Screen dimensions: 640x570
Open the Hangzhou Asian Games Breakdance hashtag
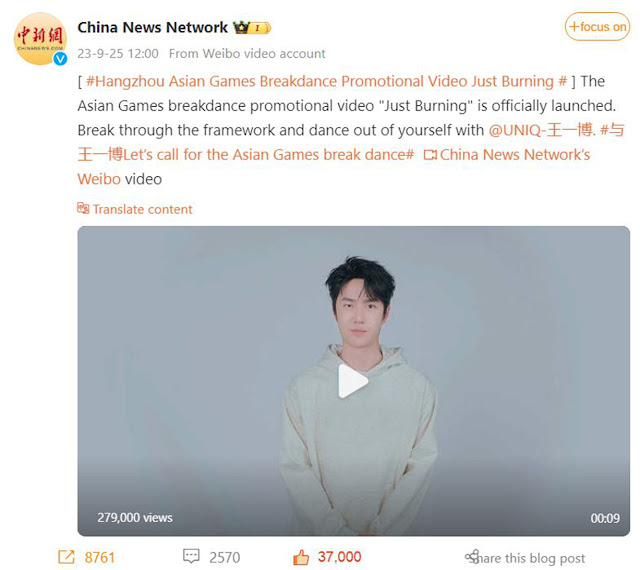[327, 81]
